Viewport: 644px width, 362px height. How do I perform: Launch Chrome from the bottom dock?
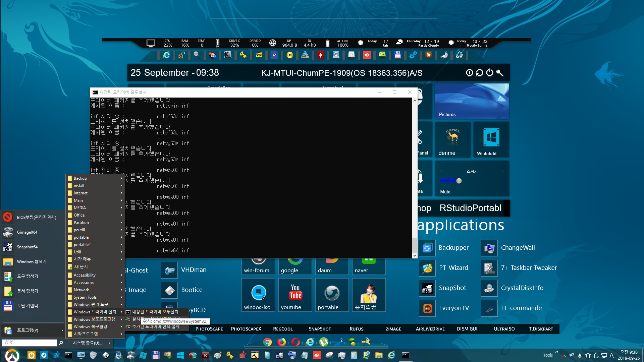click(268, 342)
